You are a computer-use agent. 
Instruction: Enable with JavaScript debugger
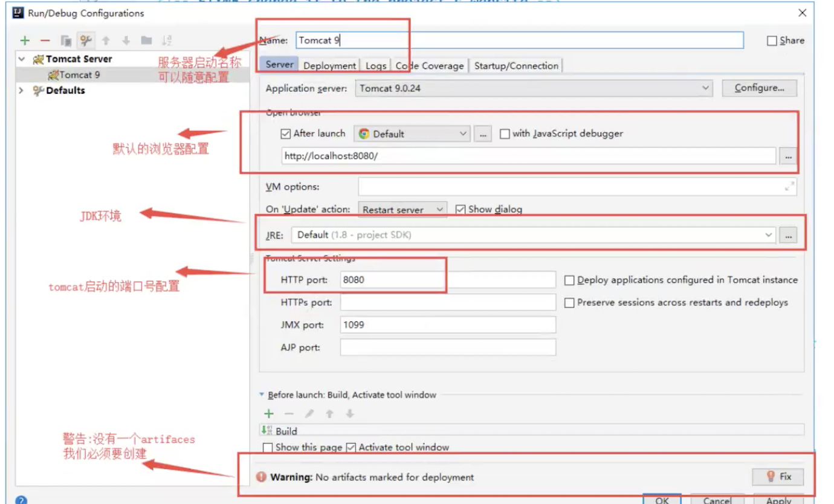tap(505, 134)
